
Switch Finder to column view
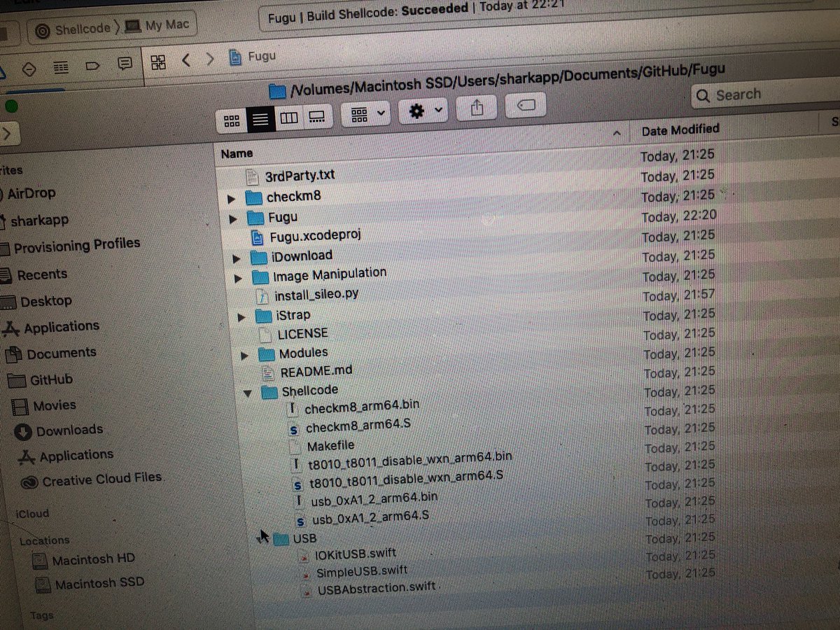(x=288, y=118)
